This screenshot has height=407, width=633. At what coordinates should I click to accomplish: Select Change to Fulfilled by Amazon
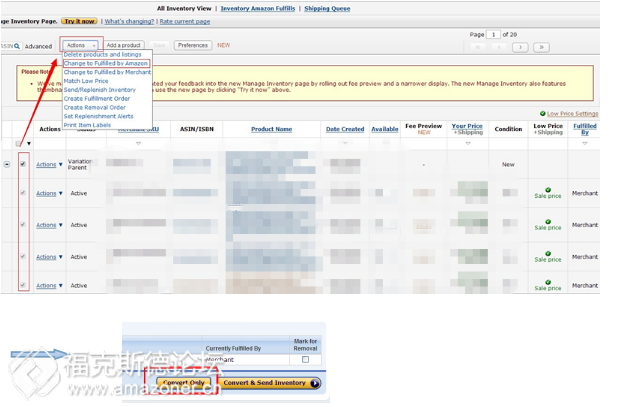[x=106, y=63]
